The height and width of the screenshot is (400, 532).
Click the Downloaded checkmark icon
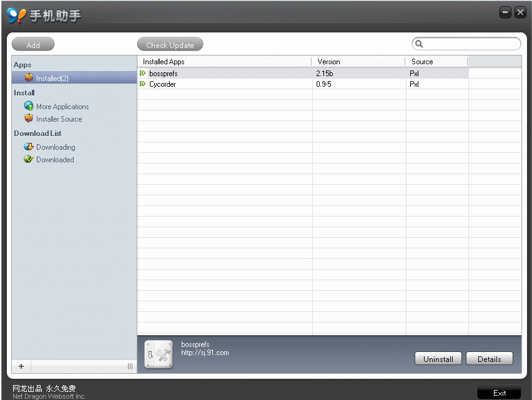pyautogui.click(x=29, y=160)
